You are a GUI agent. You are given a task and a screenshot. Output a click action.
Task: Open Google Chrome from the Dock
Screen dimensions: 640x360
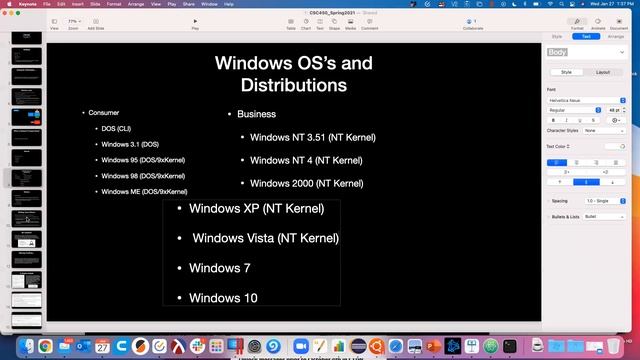45,347
